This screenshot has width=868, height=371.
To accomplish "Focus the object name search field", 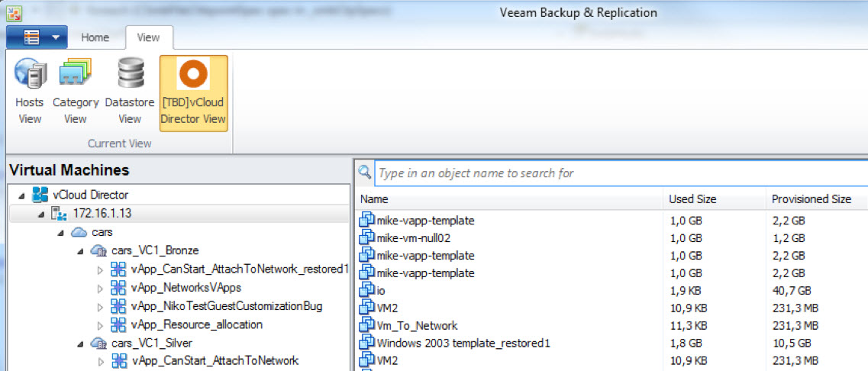I will (621, 173).
